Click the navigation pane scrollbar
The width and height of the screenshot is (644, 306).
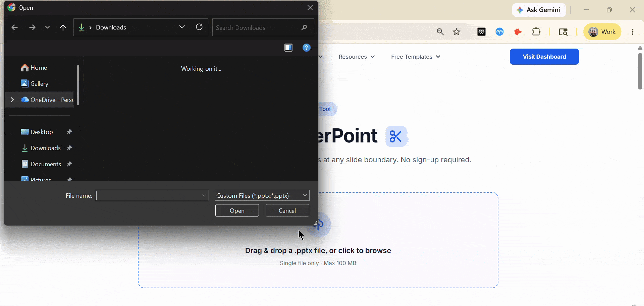[x=78, y=85]
